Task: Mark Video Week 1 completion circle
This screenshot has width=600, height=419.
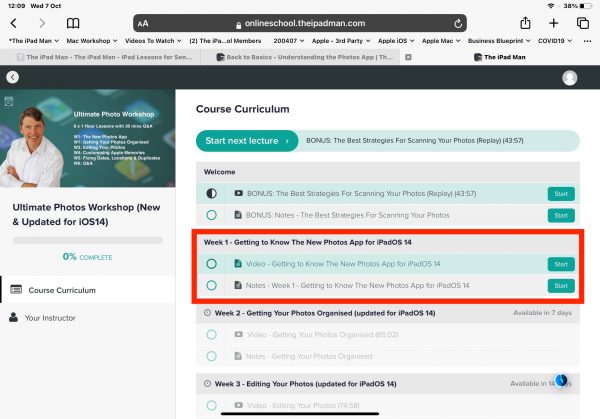Action: coord(211,264)
